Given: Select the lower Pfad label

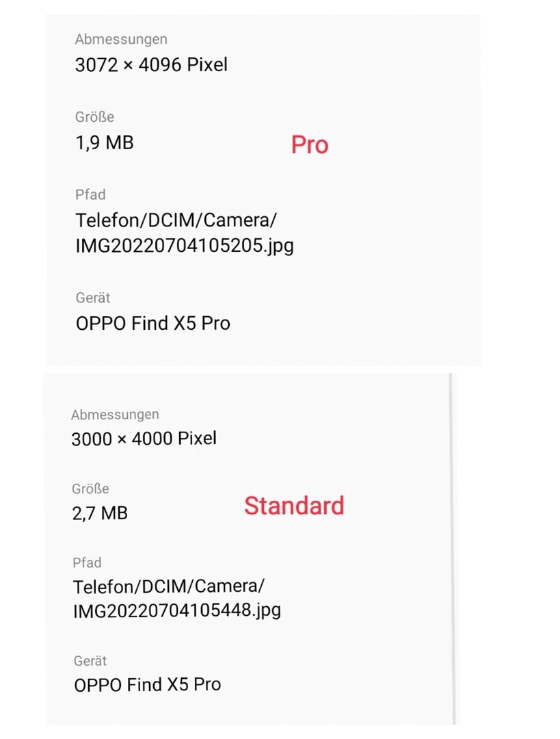Looking at the screenshot, I should pos(87,562).
